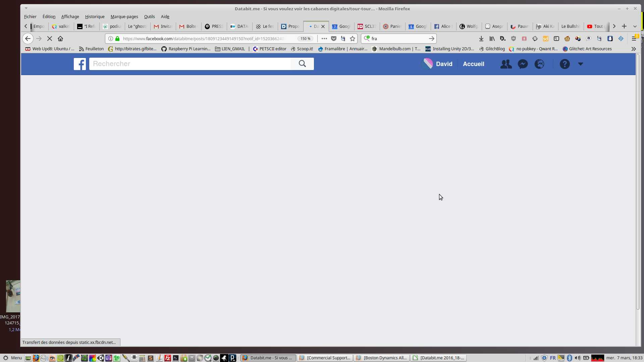Open the Messenger icon

coord(523,64)
